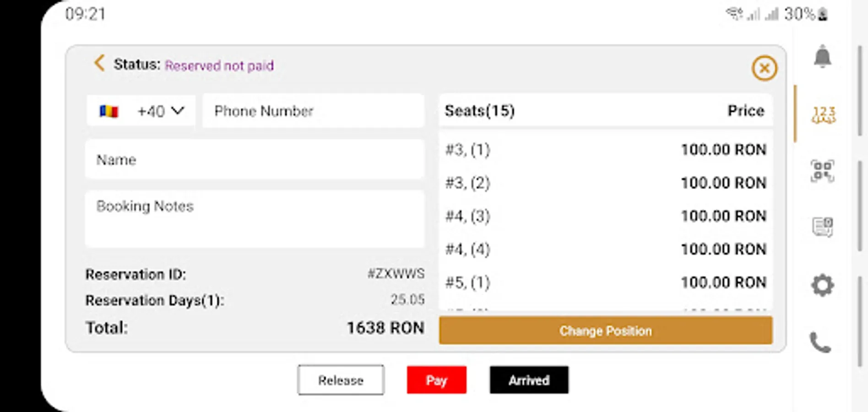Tap the phone call icon
The height and width of the screenshot is (412, 868).
[820, 342]
